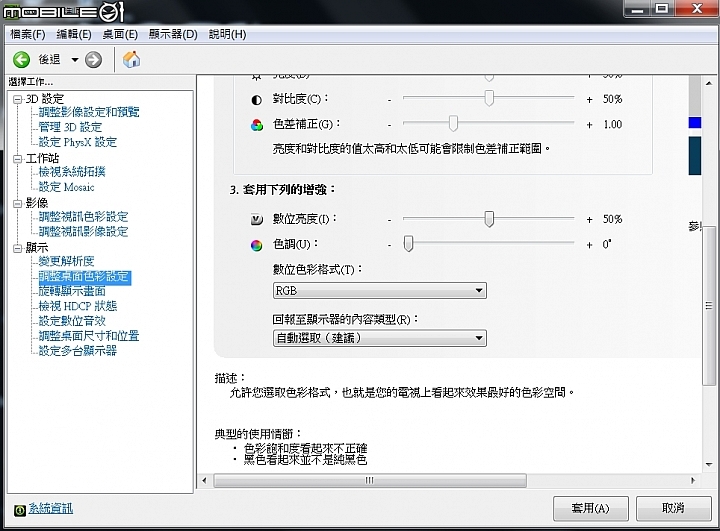Close the window with X button

click(x=697, y=8)
